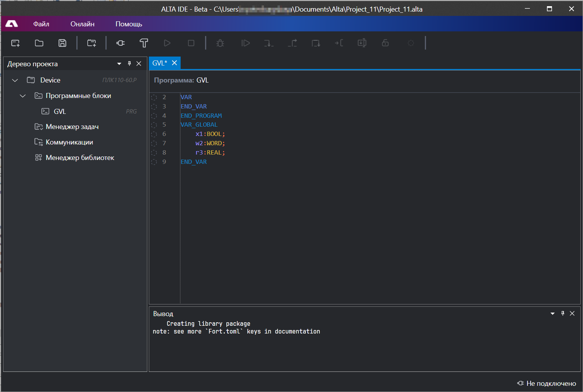Open the Онлайн menu
This screenshot has height=392, width=583.
coord(83,24)
